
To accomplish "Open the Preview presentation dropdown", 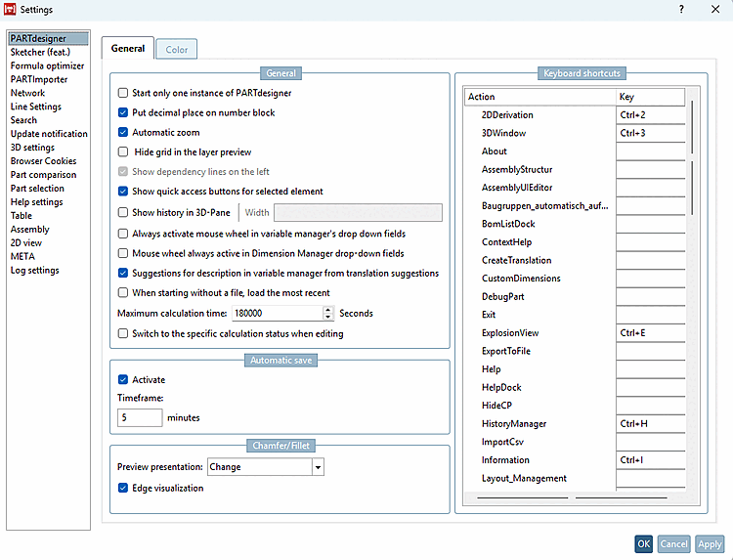I will [x=319, y=467].
